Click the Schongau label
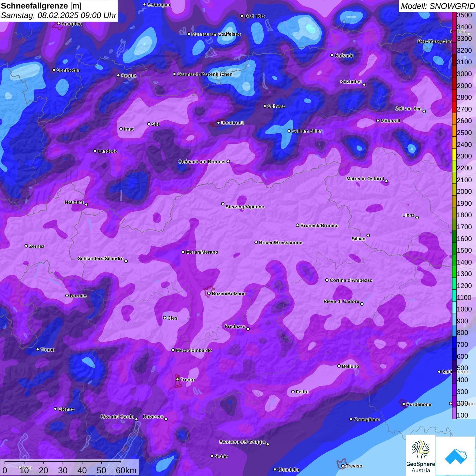This screenshot has width=476, height=476. 159,5
